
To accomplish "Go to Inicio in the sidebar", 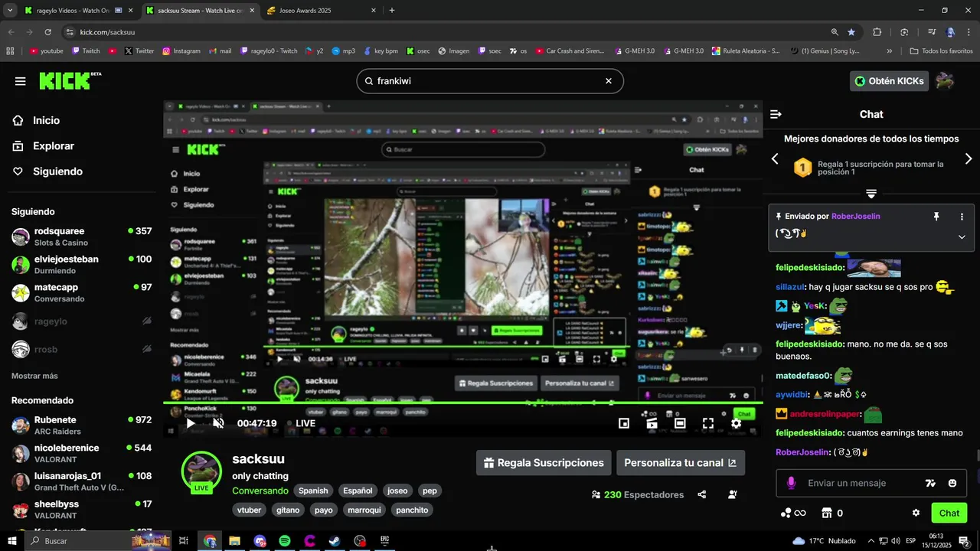I will (x=46, y=120).
